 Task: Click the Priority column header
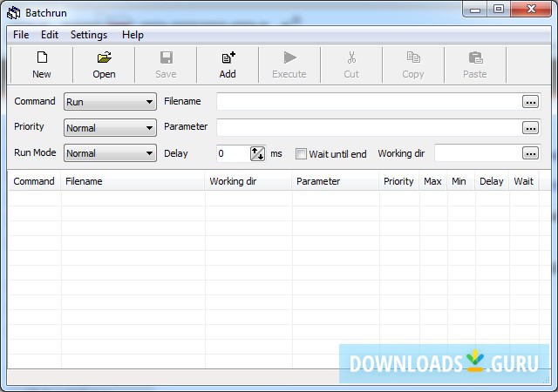(399, 181)
